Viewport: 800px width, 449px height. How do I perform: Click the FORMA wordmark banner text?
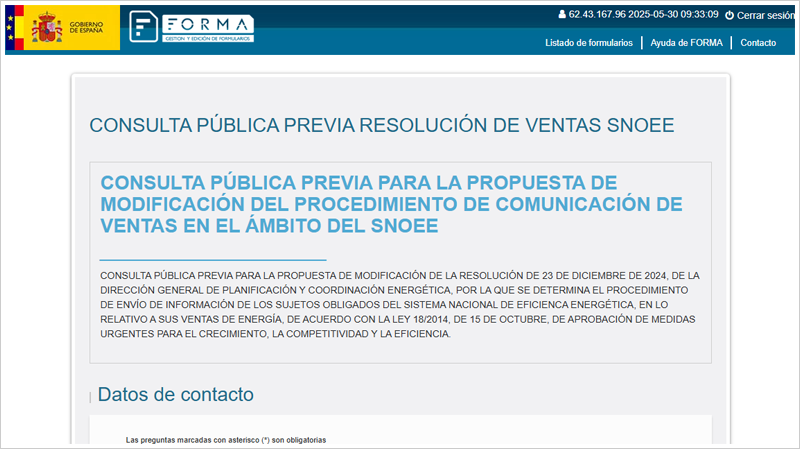208,28
